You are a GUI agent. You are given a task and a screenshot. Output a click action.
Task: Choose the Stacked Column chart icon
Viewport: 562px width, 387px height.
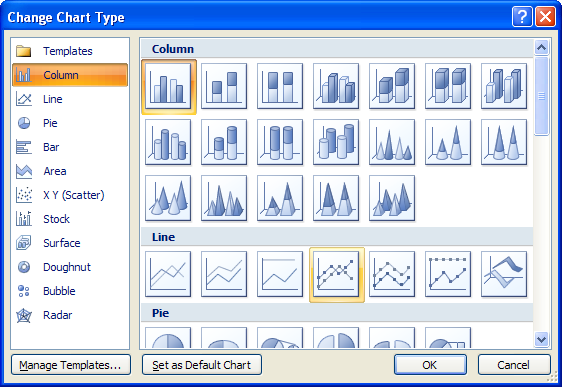(x=224, y=86)
